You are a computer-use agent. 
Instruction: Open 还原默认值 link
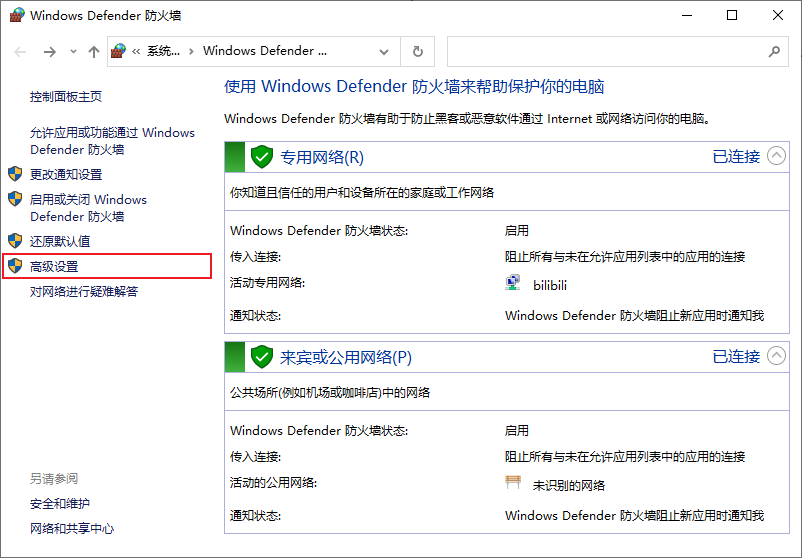coord(60,241)
